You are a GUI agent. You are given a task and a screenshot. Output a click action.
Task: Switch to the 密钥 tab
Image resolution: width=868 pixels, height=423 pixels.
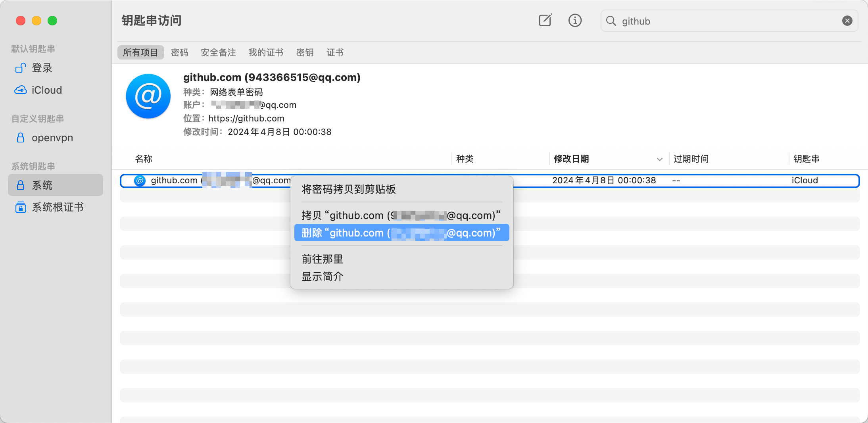tap(305, 52)
